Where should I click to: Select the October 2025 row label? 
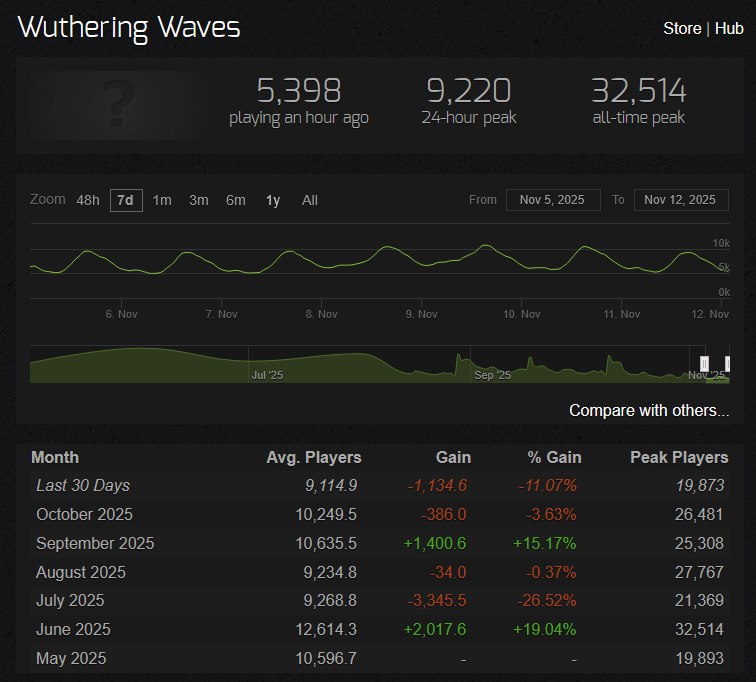(84, 514)
